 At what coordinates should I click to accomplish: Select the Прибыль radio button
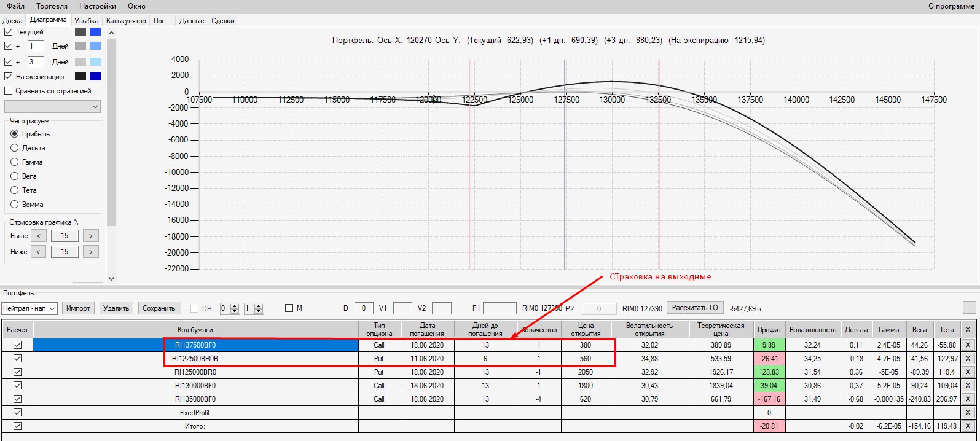15,134
